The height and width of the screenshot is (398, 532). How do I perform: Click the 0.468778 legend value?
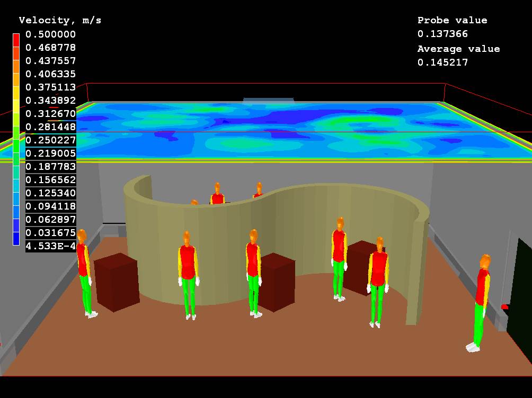pyautogui.click(x=50, y=48)
